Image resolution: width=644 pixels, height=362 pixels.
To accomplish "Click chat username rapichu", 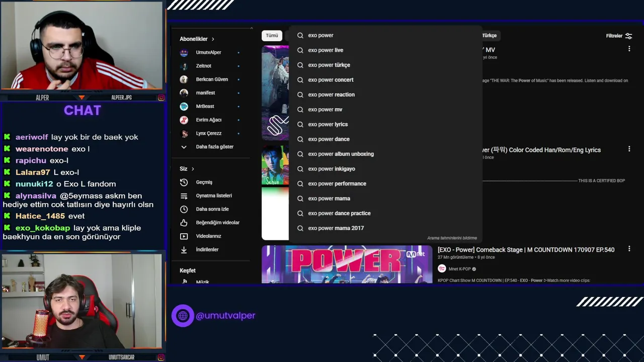I will pos(31,161).
